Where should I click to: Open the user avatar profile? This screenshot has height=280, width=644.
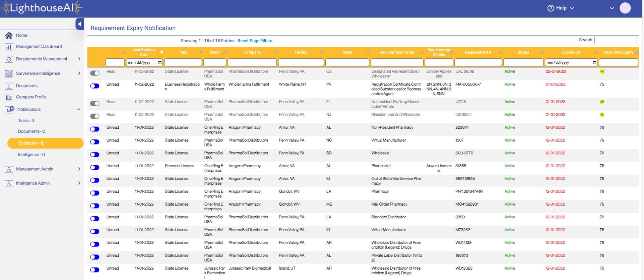(x=625, y=8)
